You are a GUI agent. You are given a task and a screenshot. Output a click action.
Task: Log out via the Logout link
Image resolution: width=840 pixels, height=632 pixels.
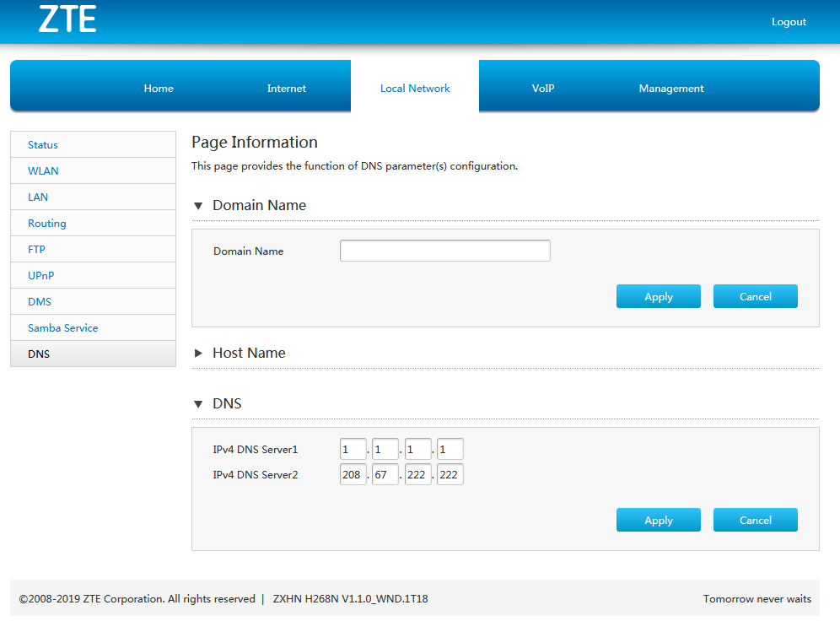click(789, 22)
